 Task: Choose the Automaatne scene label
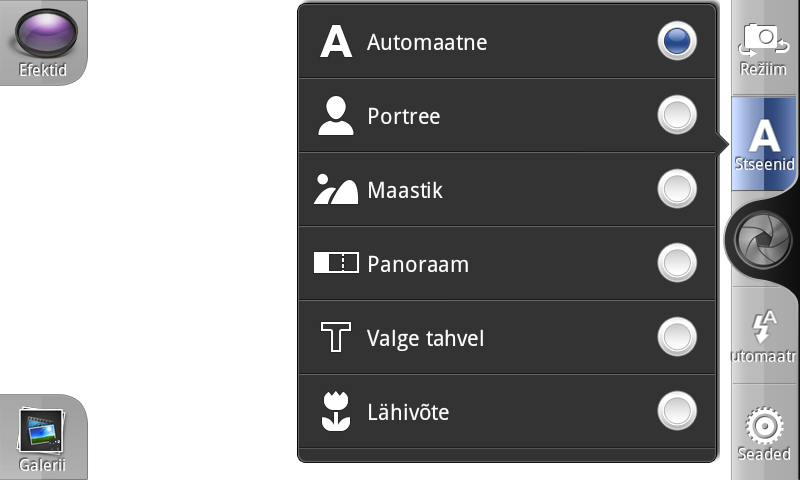pos(427,42)
